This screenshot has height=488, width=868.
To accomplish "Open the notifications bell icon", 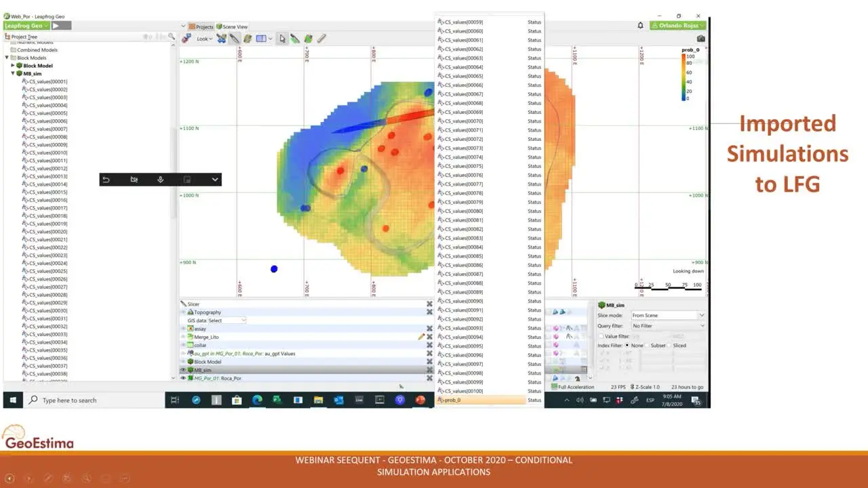I will pos(640,26).
